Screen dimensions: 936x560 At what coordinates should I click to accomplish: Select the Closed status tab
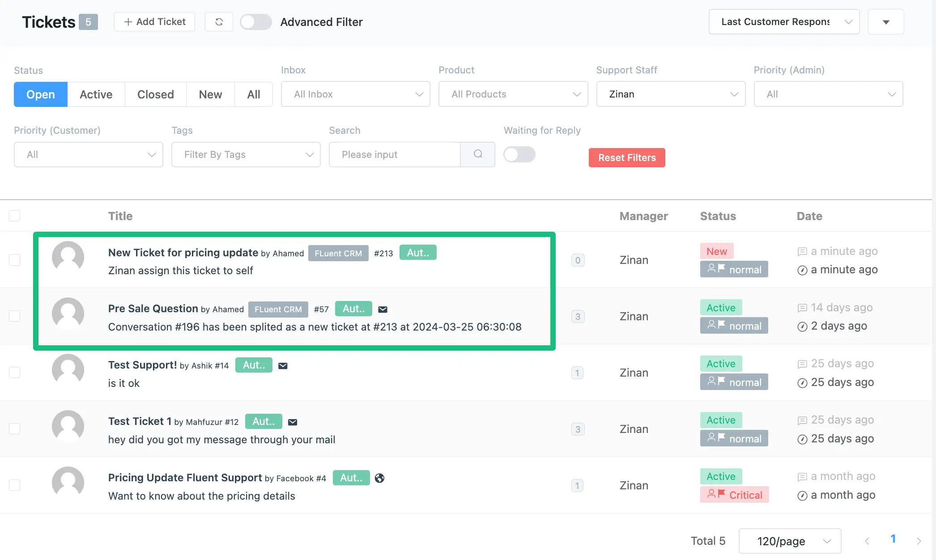tap(156, 94)
